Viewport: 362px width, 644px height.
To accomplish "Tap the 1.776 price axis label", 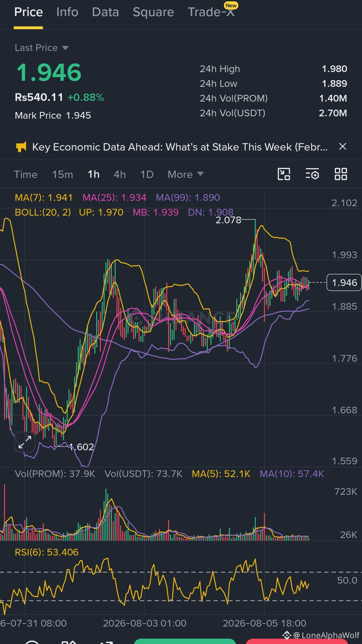I will point(344,358).
